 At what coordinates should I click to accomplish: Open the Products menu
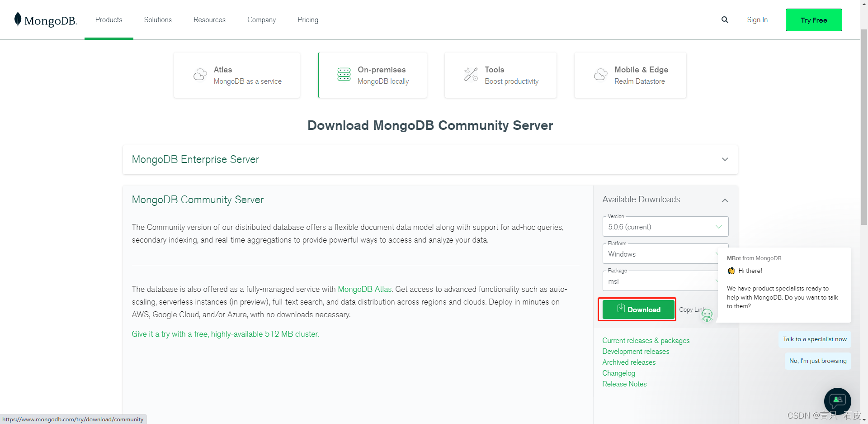tap(108, 20)
